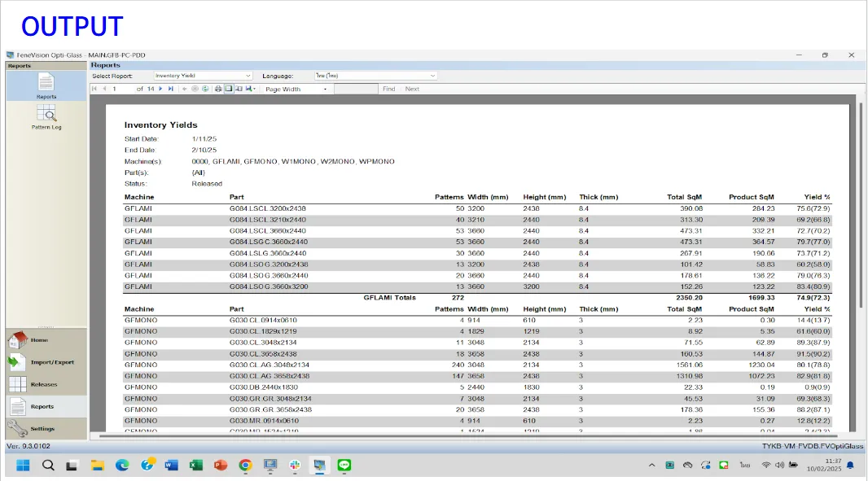Open File Explorer from taskbar

pyautogui.click(x=98, y=466)
